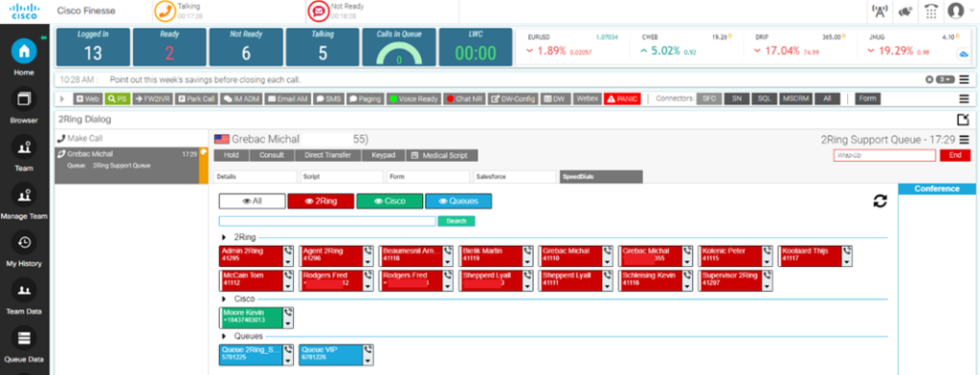Image resolution: width=980 pixels, height=375 pixels.
Task: Call Koolaard Thijs via phone icon
Action: pyautogui.click(x=847, y=252)
